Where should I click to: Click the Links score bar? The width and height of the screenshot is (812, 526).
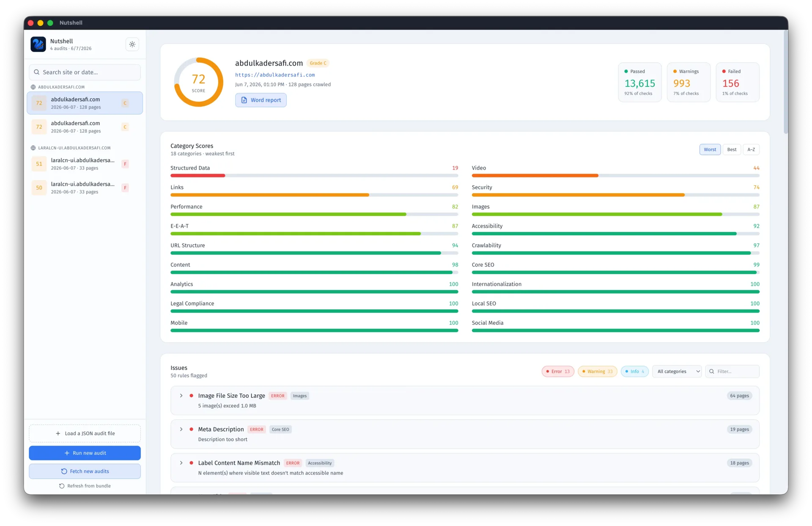point(314,195)
